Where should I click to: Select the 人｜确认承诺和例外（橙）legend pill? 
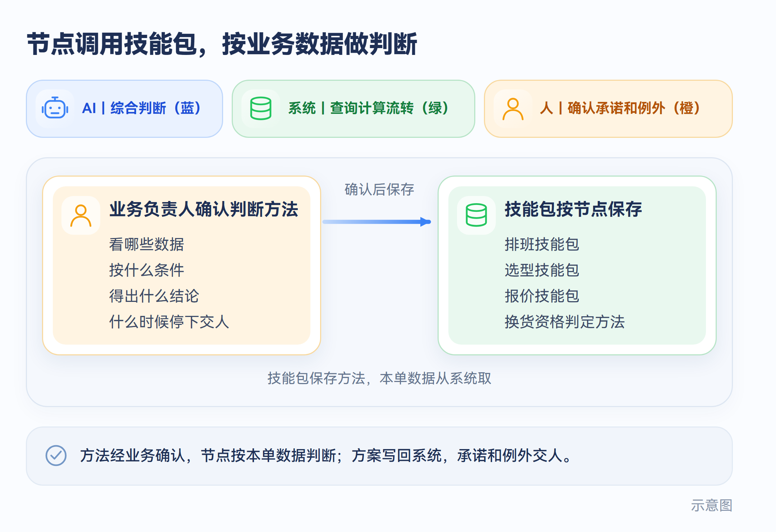coord(608,109)
